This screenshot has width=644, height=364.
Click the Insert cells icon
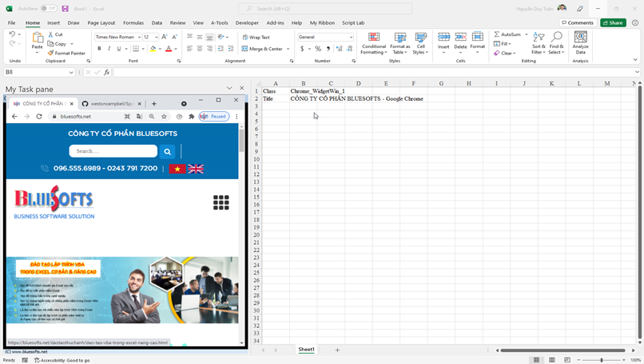pyautogui.click(x=443, y=37)
